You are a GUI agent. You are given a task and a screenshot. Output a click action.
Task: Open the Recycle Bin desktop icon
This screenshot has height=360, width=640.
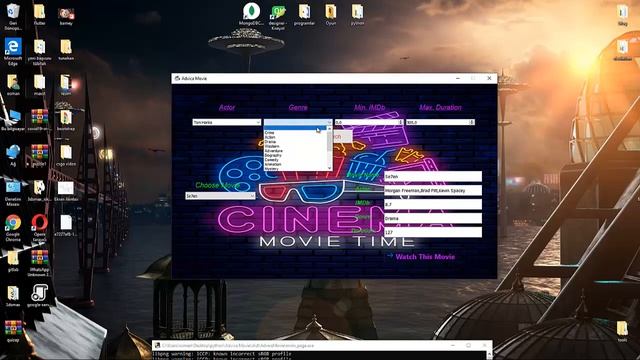(13, 16)
